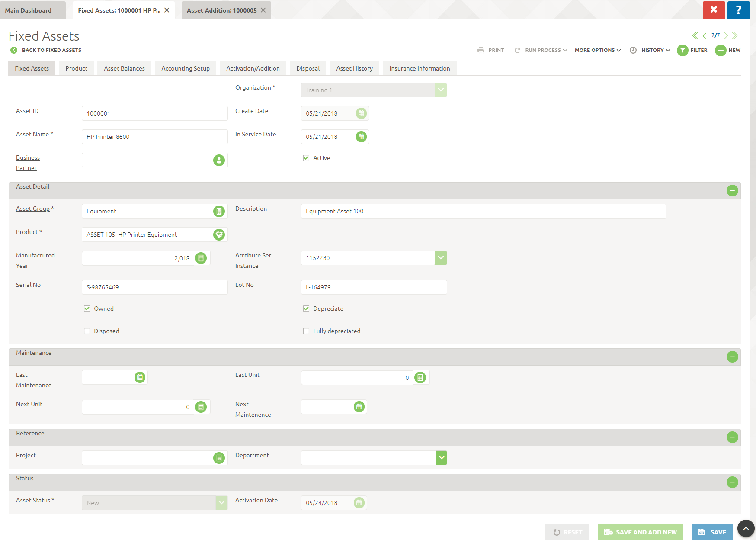This screenshot has width=756, height=540.
Task: Switch to the Asset Balances tab
Action: [x=124, y=68]
